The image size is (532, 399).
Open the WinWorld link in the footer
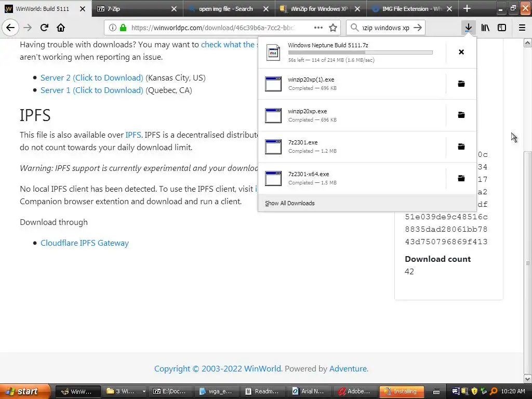262,368
